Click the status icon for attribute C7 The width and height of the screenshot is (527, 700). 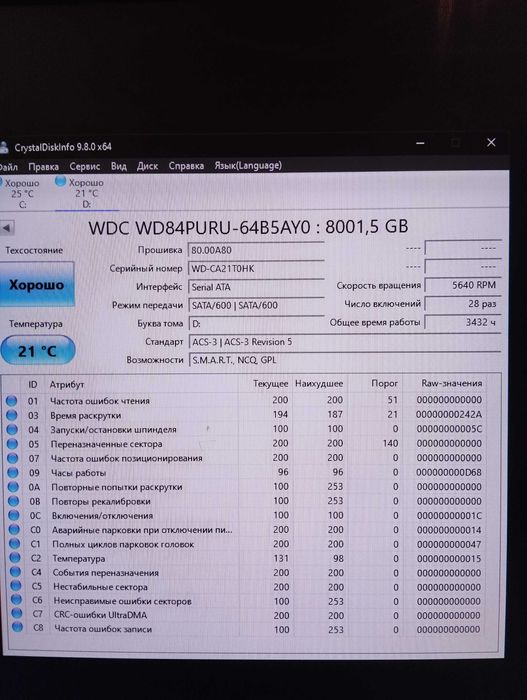[17, 614]
